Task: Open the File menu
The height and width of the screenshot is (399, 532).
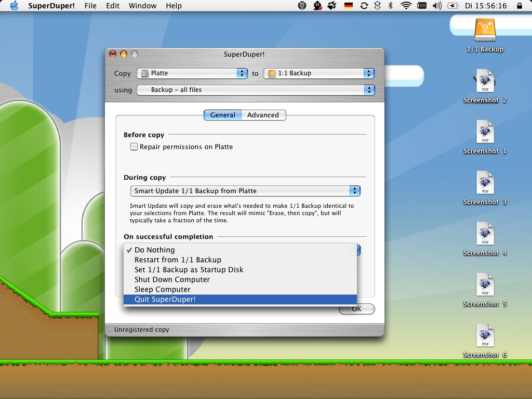Action: click(x=90, y=6)
